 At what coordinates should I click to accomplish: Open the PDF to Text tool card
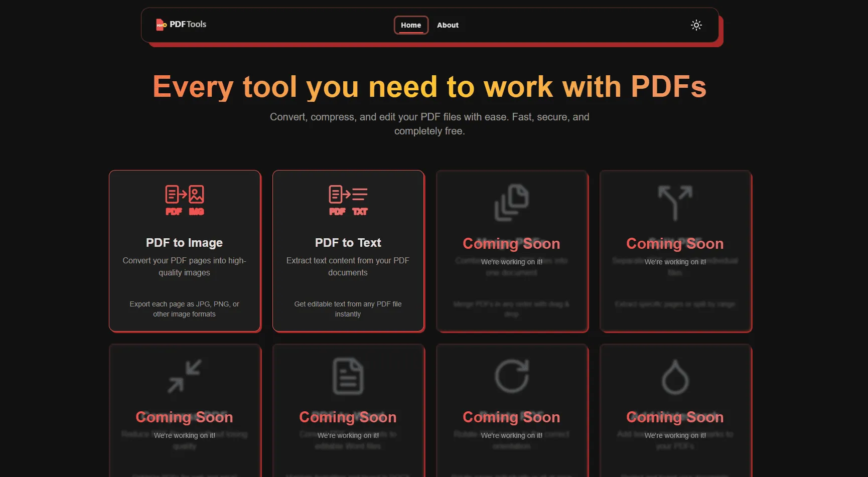coord(348,251)
